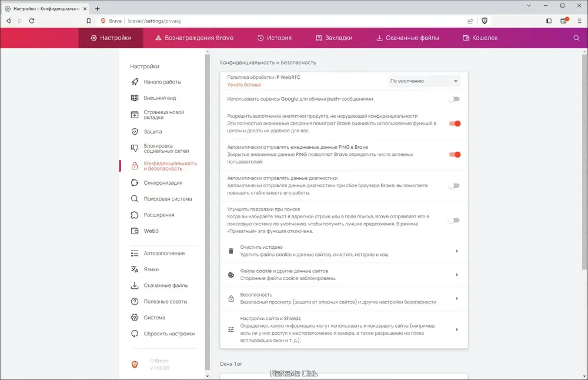Open Полезные советы sidebar link

tap(165, 302)
